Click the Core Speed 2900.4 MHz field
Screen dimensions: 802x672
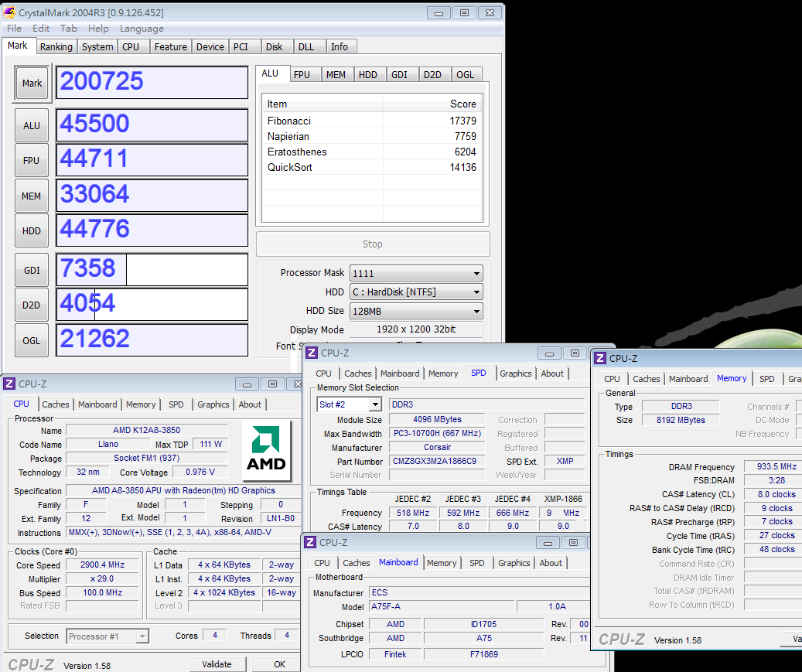pos(102,565)
